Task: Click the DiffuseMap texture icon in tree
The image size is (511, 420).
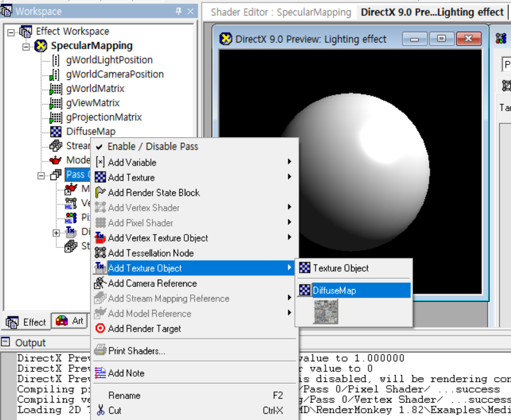Action: 56,132
